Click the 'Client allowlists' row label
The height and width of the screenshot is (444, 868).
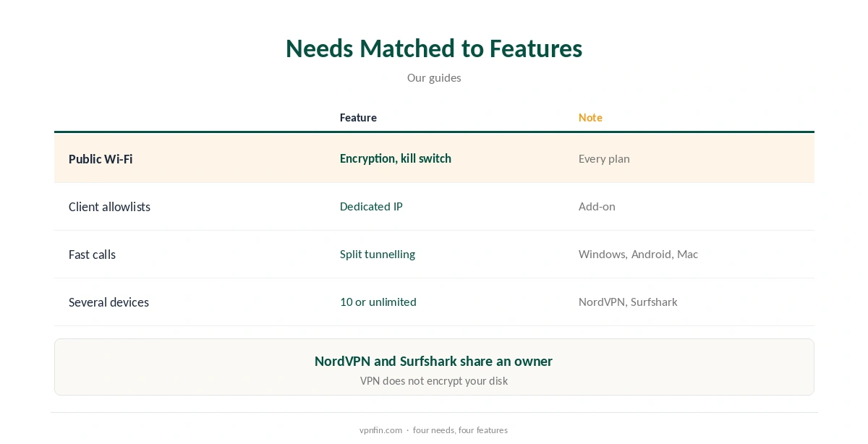(109, 207)
